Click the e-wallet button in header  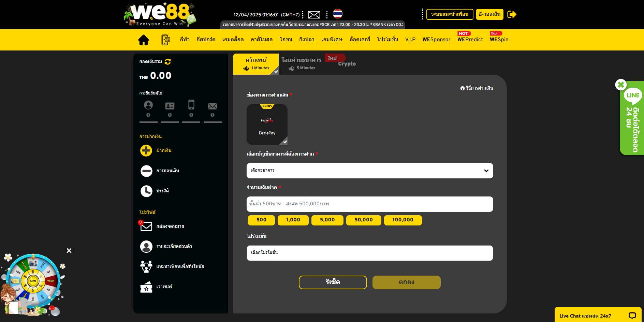[489, 14]
